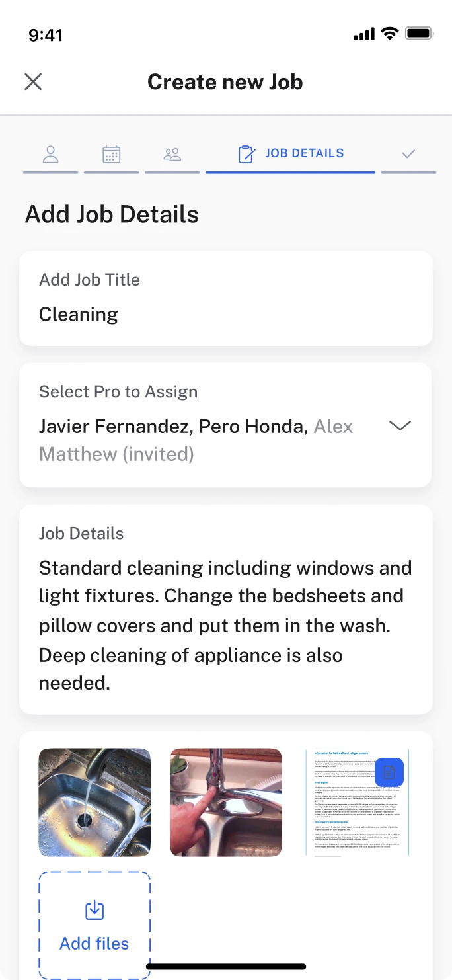
Task: Click inside the Job Details description text
Action: [225, 625]
